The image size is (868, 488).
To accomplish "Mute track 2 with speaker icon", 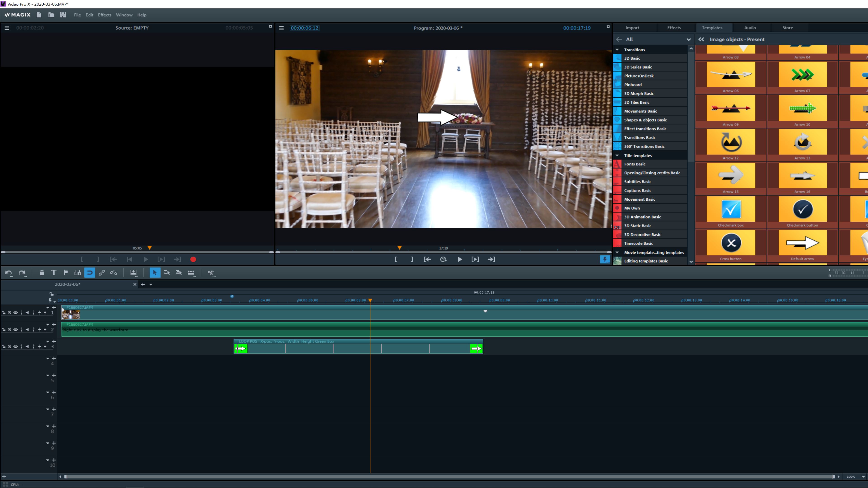I will pyautogui.click(x=27, y=330).
